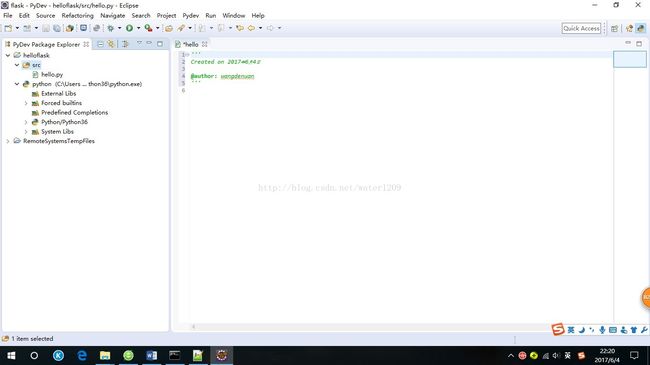This screenshot has height=365, width=650.
Task: Click the Sogou IME microphone icon
Action: pyautogui.click(x=602, y=330)
